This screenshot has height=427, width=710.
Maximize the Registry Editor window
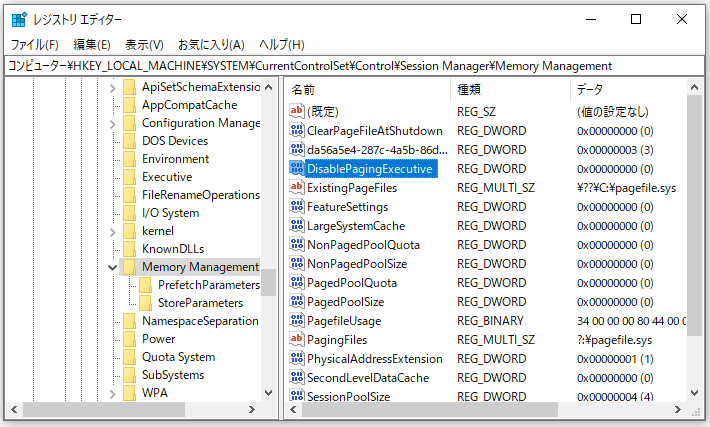pos(636,19)
